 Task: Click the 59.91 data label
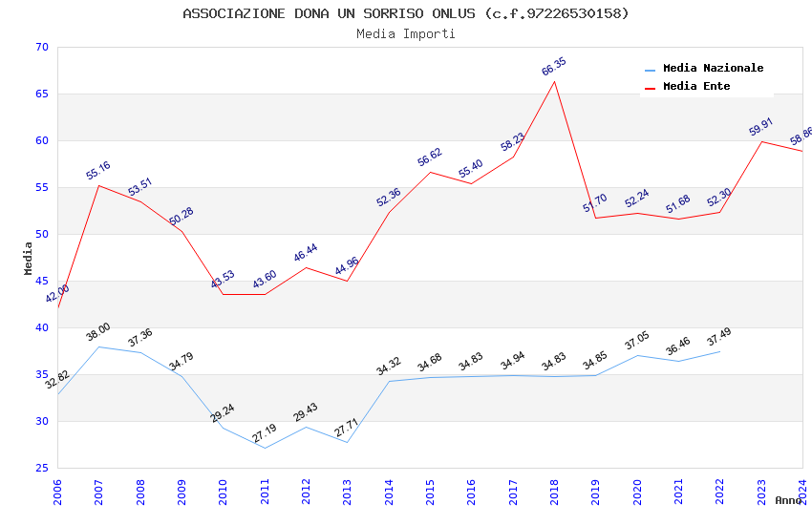click(x=760, y=127)
